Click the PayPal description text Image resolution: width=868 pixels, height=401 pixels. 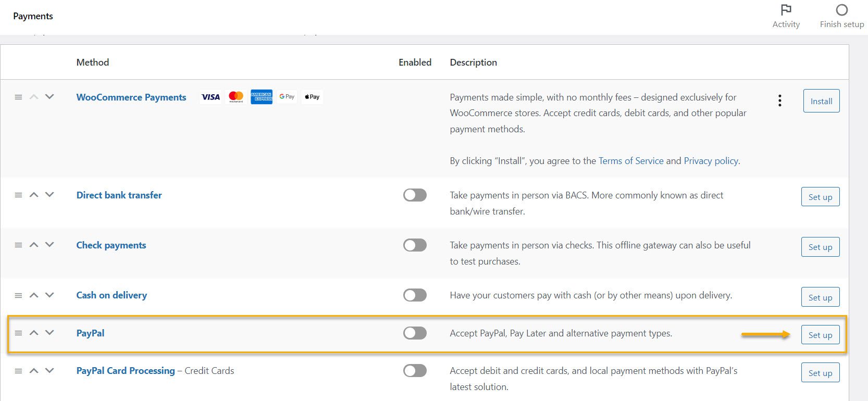point(561,333)
